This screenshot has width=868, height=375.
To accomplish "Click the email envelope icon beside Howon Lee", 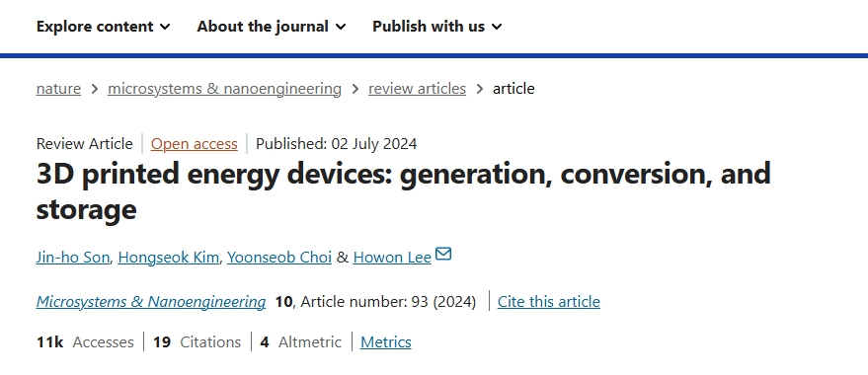I will (443, 254).
